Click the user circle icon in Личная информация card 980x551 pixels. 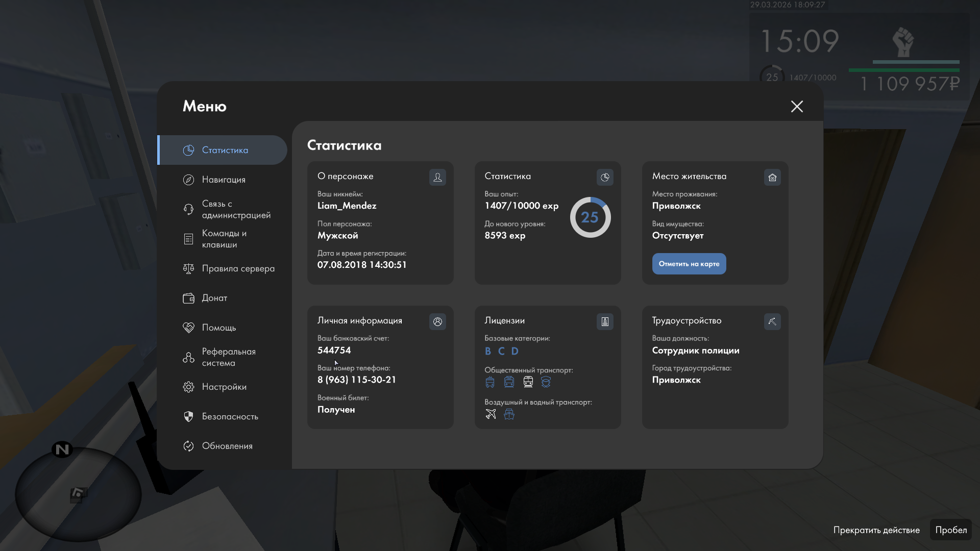437,321
